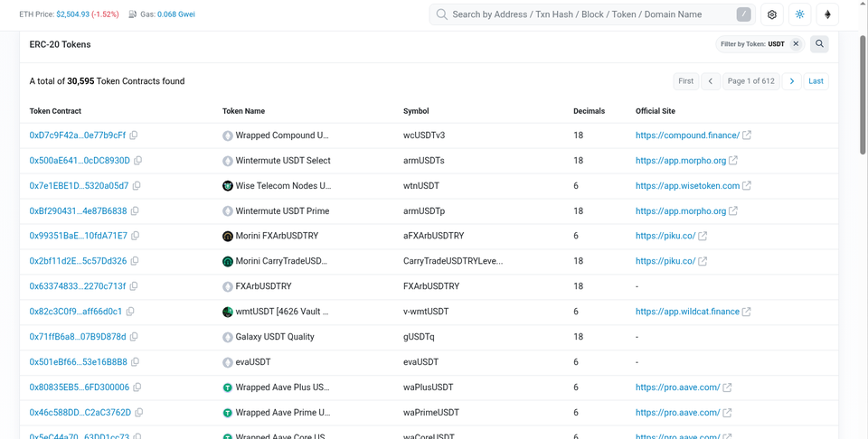Go to next page arrow
Viewport: 868px width, 439px height.
(x=792, y=81)
